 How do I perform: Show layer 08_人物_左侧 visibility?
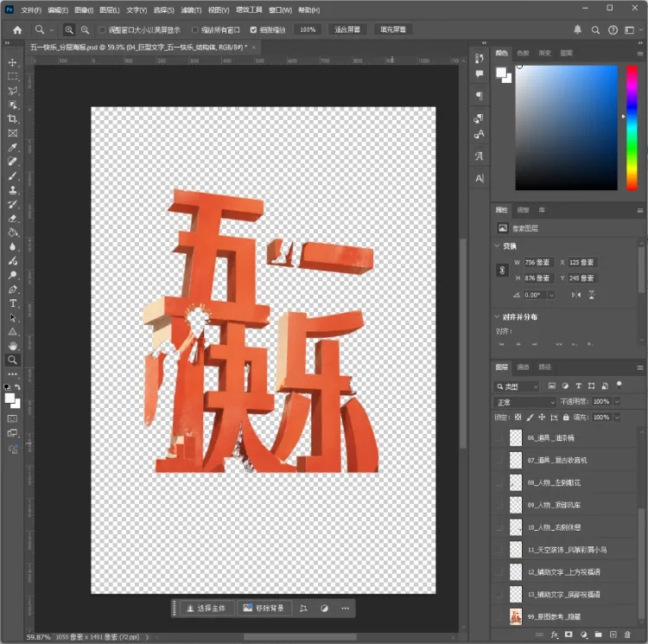499,482
